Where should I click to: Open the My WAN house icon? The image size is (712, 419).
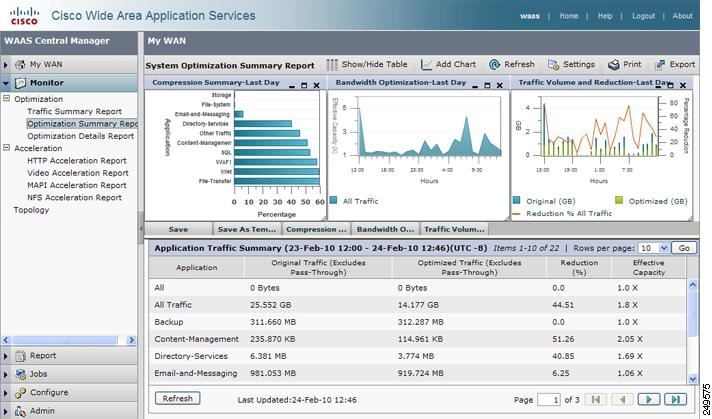20,64
